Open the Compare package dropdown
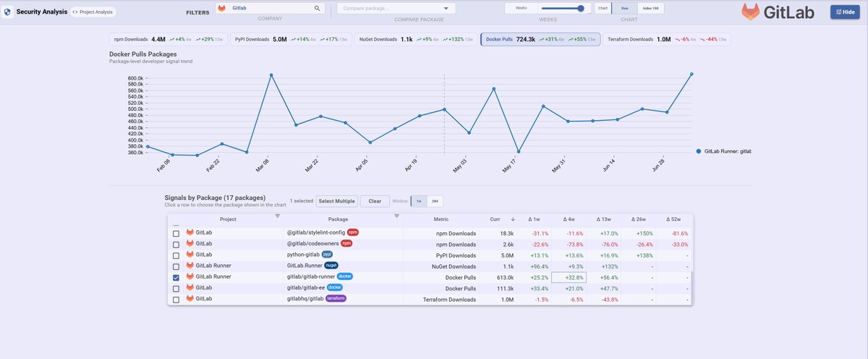Screen dimensions: 868x359 click(x=396, y=9)
